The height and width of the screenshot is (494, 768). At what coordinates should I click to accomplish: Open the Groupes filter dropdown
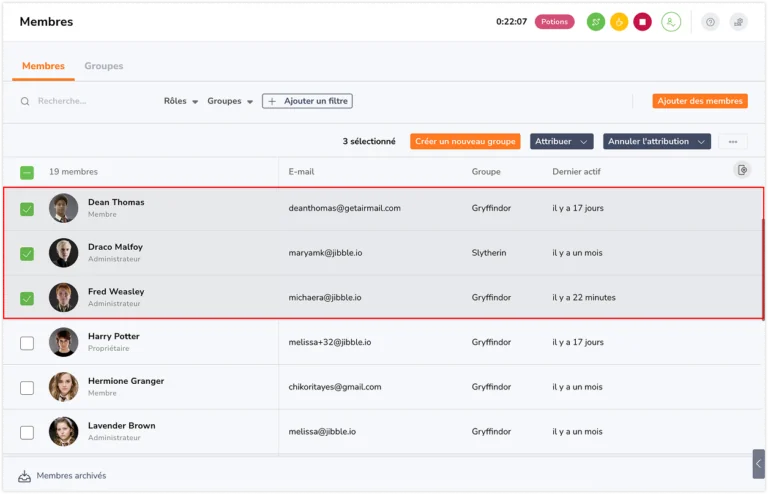click(230, 101)
